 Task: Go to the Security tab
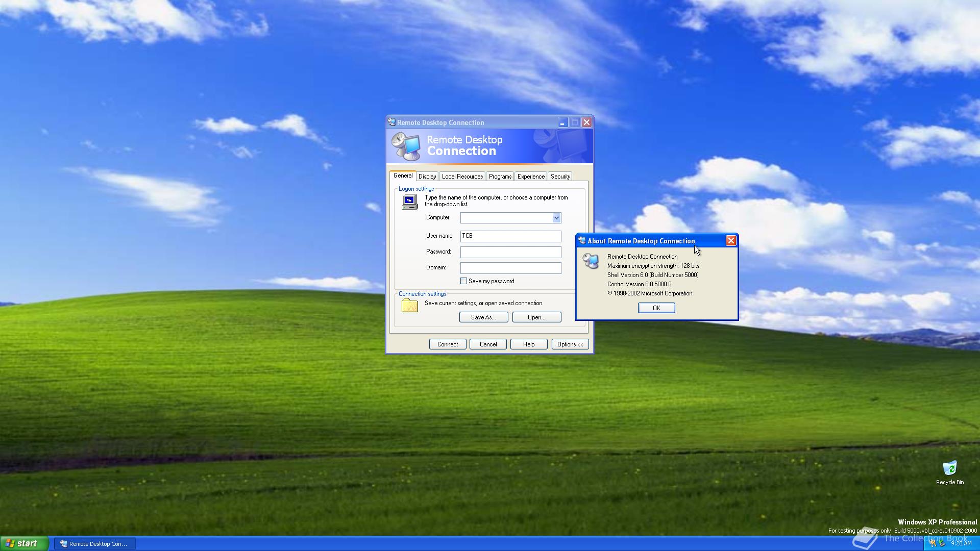[x=560, y=177]
